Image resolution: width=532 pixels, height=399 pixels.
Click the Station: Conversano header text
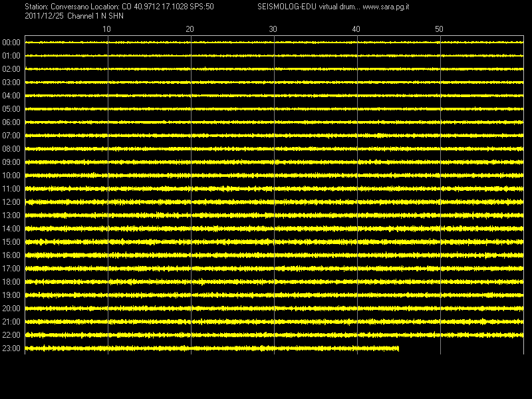click(57, 7)
